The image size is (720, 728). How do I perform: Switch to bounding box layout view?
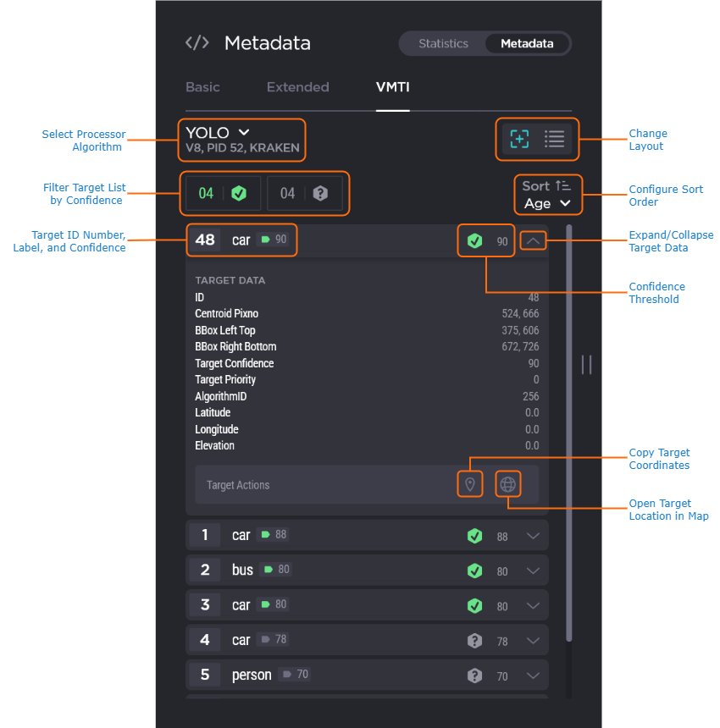coord(519,139)
